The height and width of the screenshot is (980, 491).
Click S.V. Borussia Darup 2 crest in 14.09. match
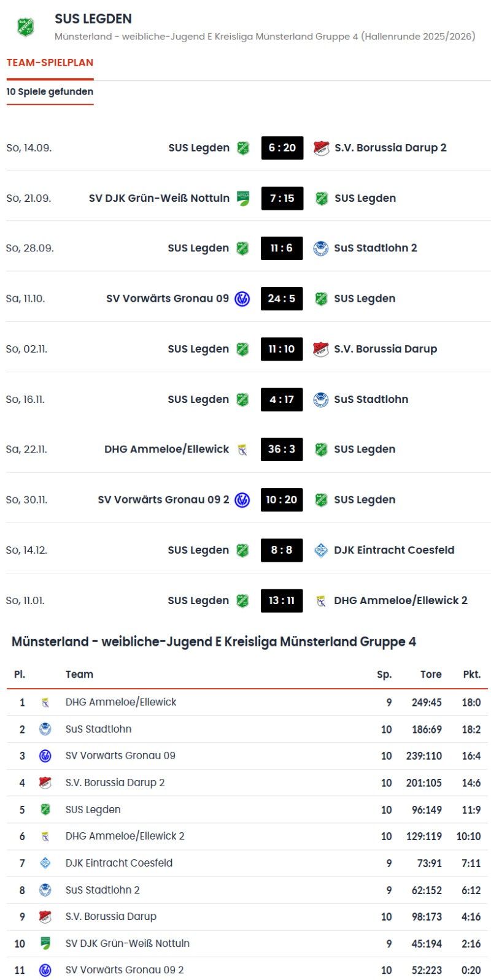(x=321, y=148)
